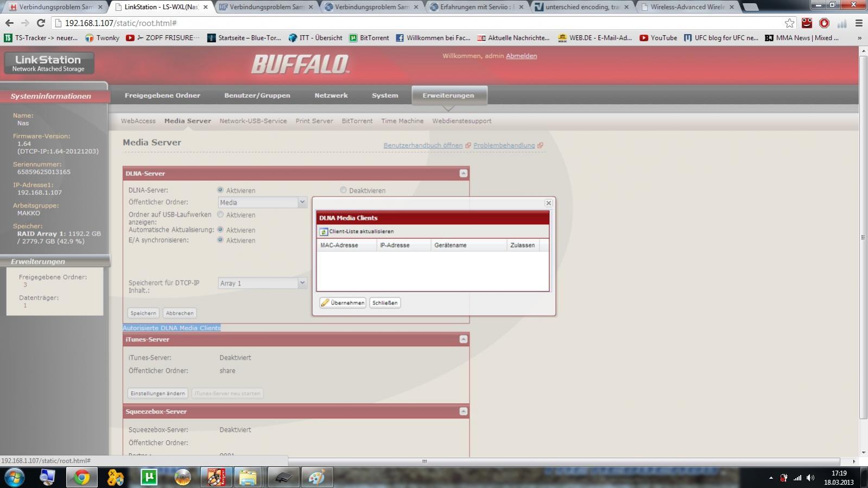
Task: Open Windows Start menu
Action: coord(15,477)
